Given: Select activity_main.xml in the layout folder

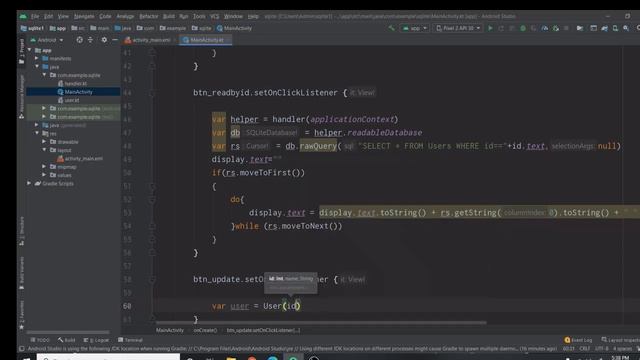Looking at the screenshot, I should (x=80, y=158).
